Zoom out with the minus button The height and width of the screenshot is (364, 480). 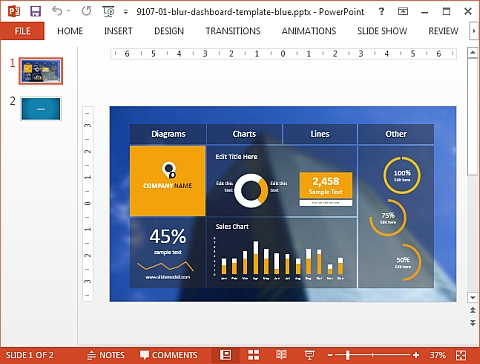pyautogui.click(x=330, y=355)
